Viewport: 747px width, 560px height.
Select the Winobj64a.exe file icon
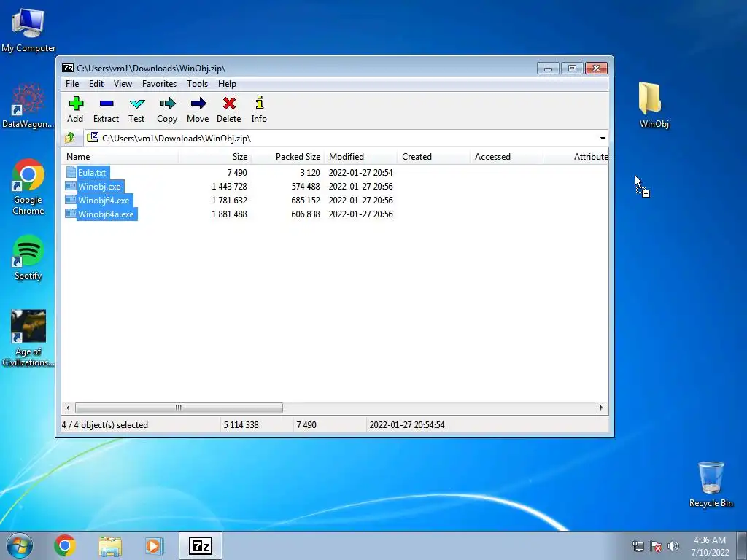click(71, 214)
